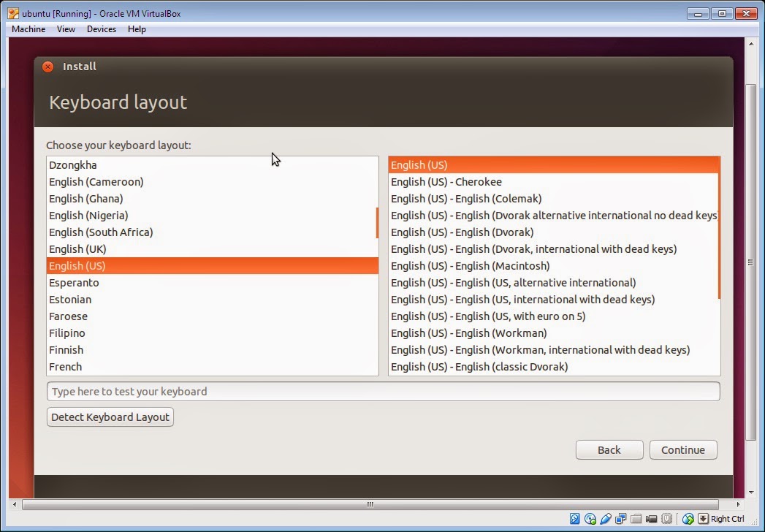This screenshot has width=765, height=532.
Task: Select English (Cameroon) layout
Action: click(212, 182)
